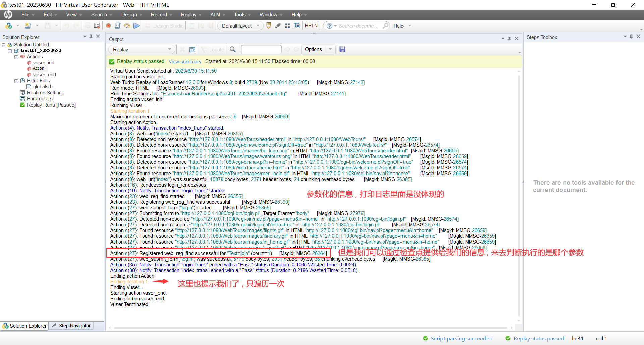The image size is (644, 345).
Task: Collapse the Solution Untitled tree node
Action: [4, 45]
